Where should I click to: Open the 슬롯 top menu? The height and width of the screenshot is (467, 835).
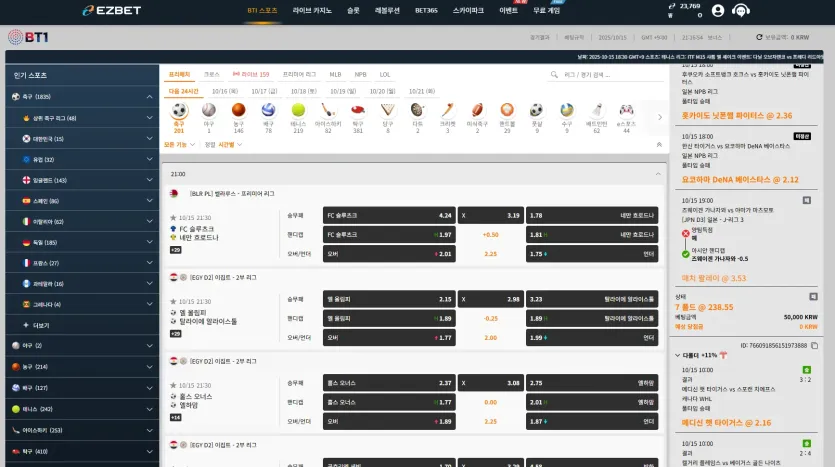coord(353,11)
